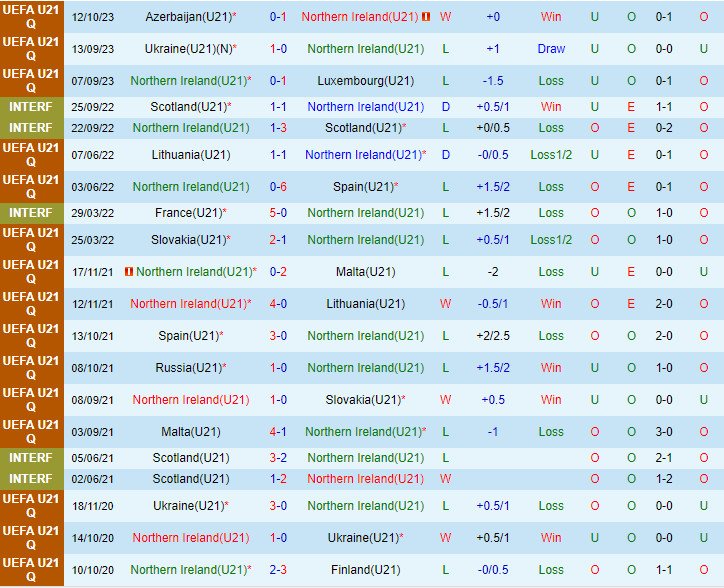
Task: Click handicap -1.5 in Luxembourg row
Action: (x=493, y=81)
